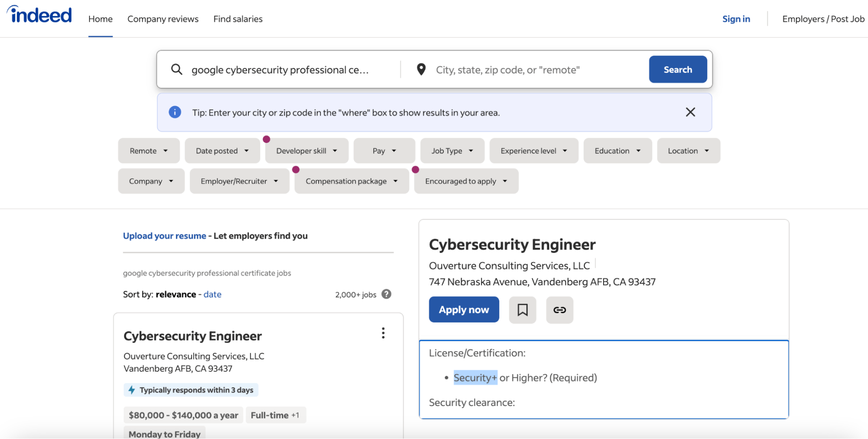Viewport: 868px width, 439px height.
Task: Click the Sign in link
Action: pos(736,19)
